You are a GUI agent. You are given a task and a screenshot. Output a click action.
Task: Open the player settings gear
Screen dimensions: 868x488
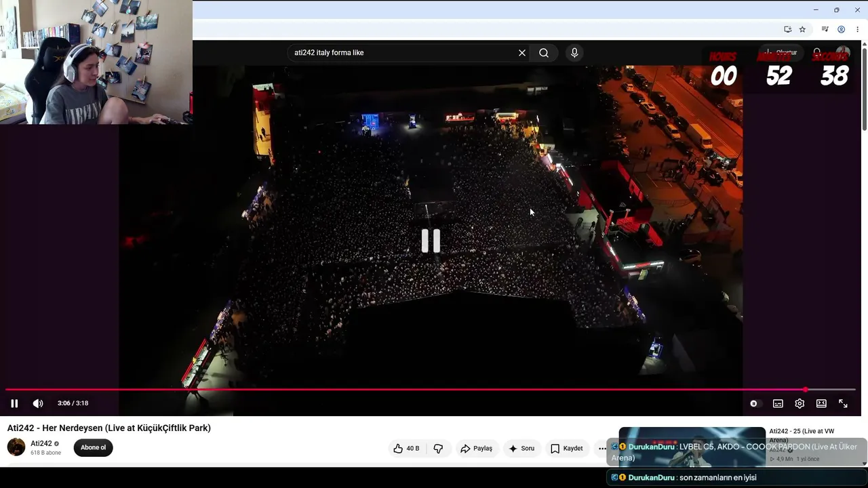[x=800, y=403]
